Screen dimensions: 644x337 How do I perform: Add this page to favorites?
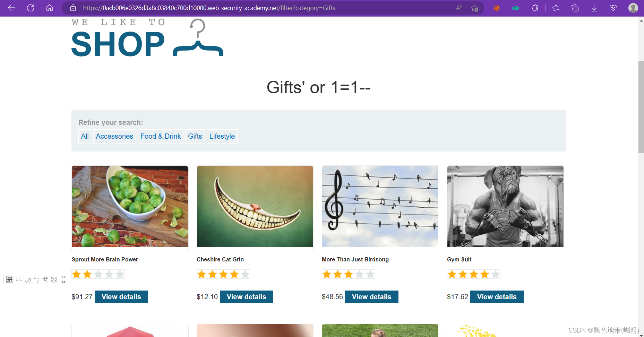475,8
